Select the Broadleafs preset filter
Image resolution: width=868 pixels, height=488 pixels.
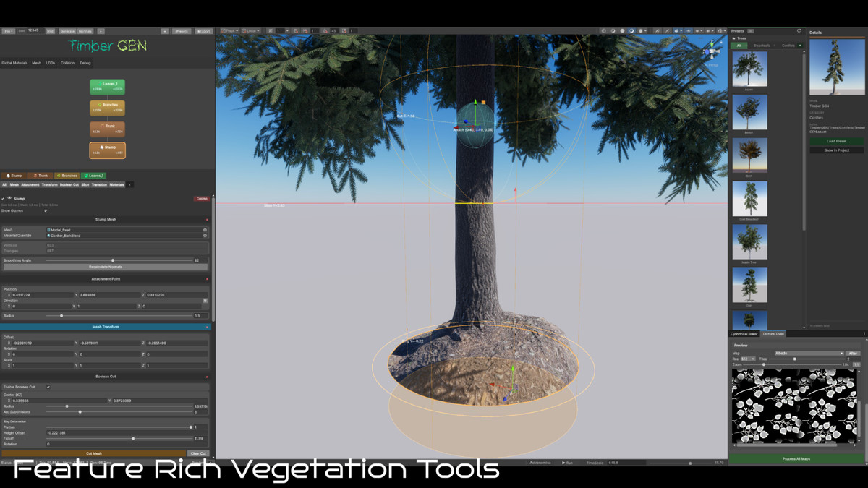pos(762,46)
